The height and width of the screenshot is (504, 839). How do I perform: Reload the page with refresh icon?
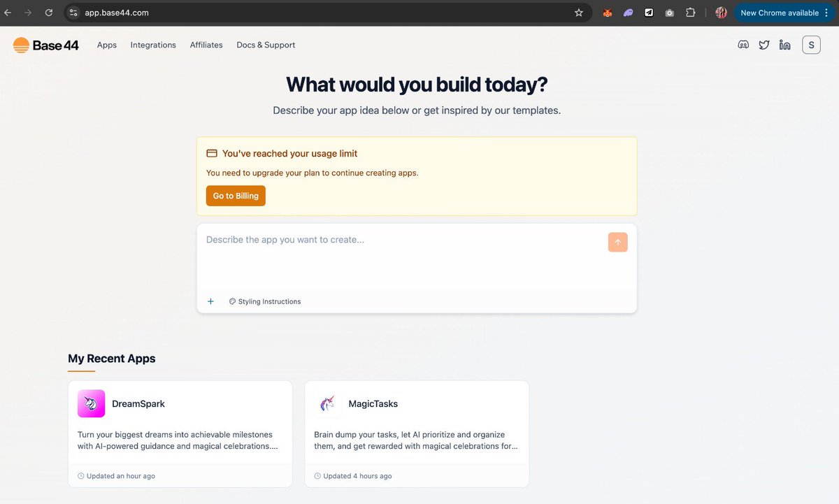(x=48, y=13)
